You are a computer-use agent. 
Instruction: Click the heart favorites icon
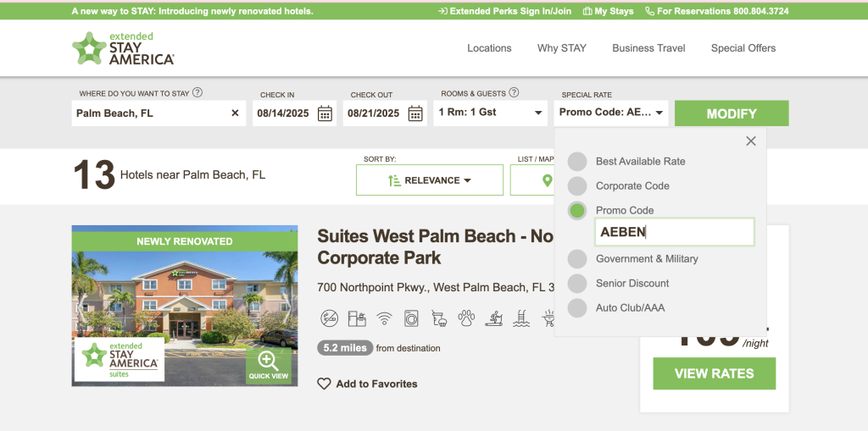pyautogui.click(x=324, y=384)
